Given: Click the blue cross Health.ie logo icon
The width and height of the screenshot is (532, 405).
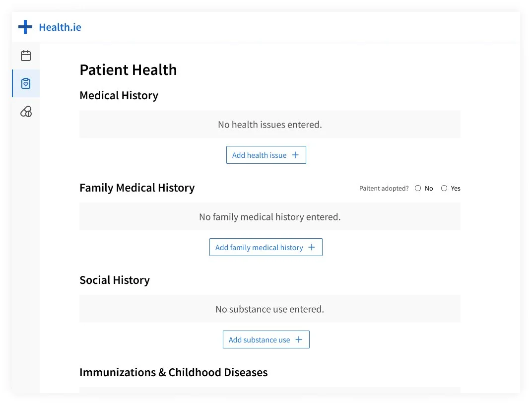Looking at the screenshot, I should (x=25, y=27).
